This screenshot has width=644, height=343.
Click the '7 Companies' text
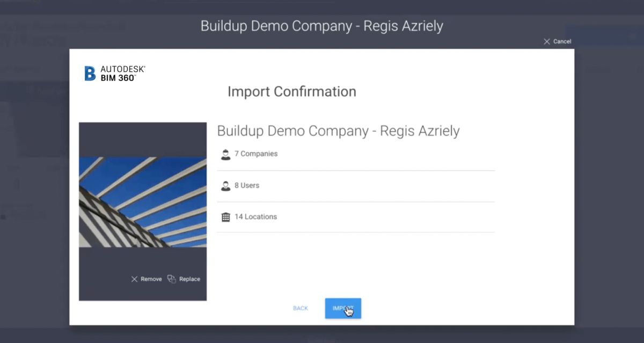click(x=256, y=154)
